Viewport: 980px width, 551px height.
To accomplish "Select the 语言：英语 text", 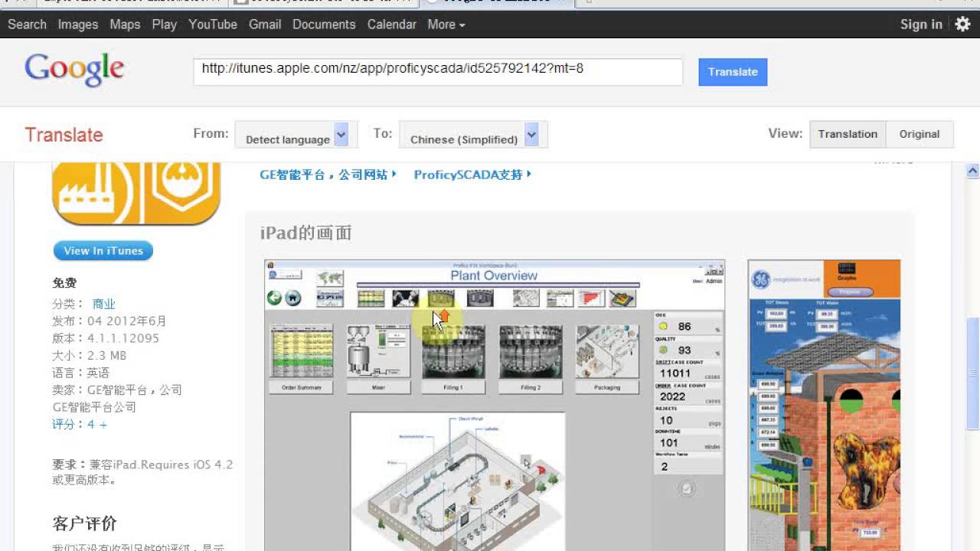I will point(81,373).
